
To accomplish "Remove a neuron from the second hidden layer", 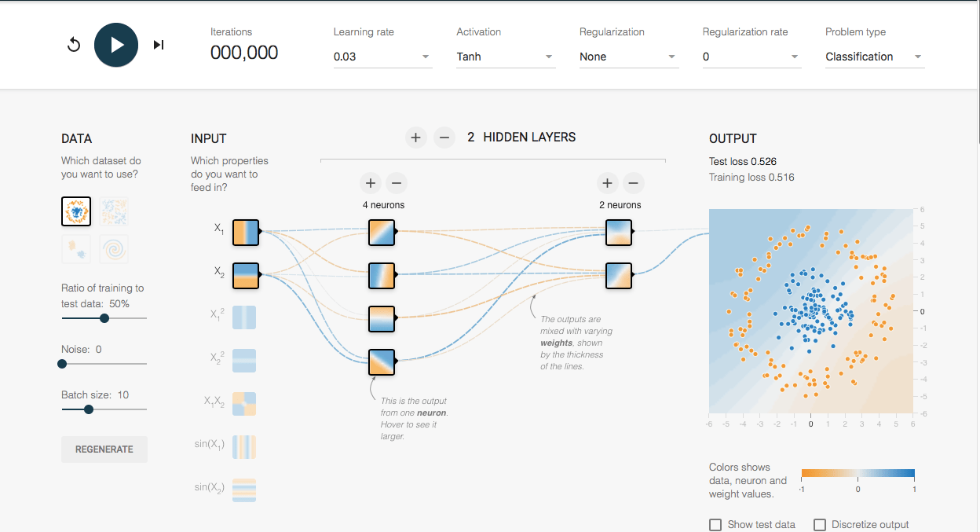I will (x=632, y=184).
